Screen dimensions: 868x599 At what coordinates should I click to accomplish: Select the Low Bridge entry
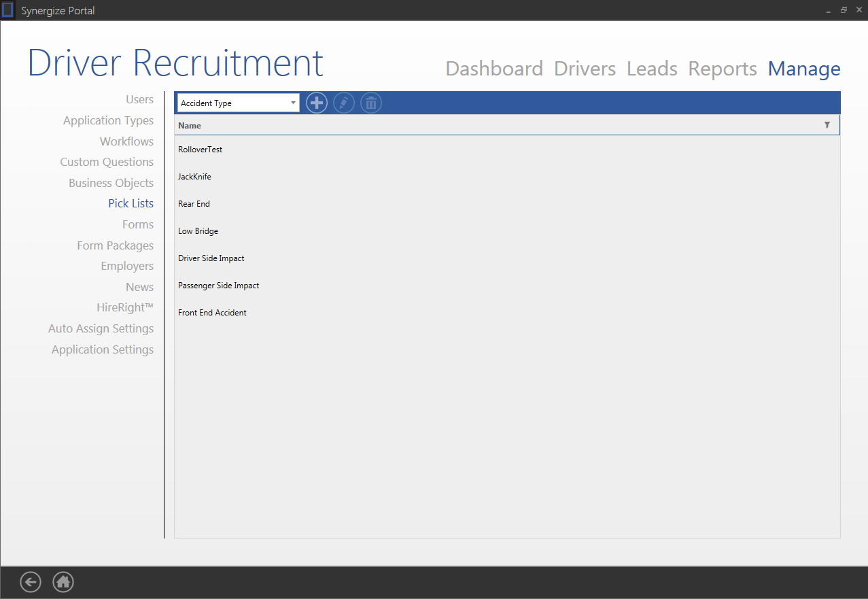pos(198,231)
